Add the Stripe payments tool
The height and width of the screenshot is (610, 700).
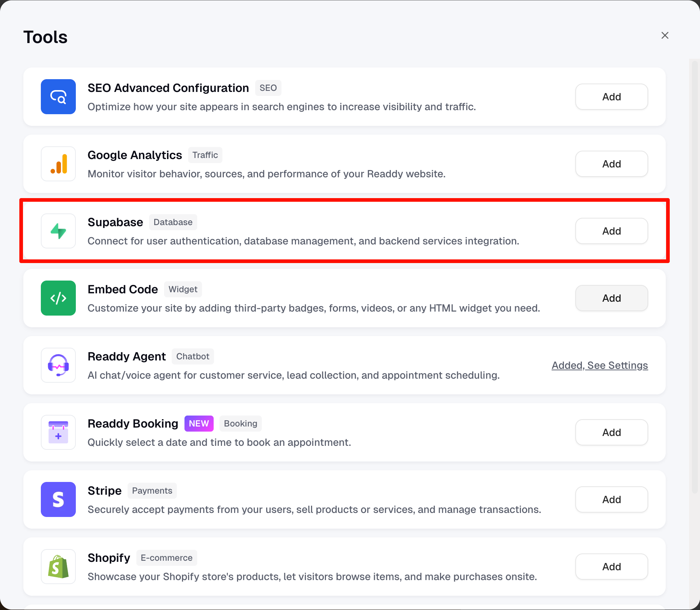click(x=611, y=499)
